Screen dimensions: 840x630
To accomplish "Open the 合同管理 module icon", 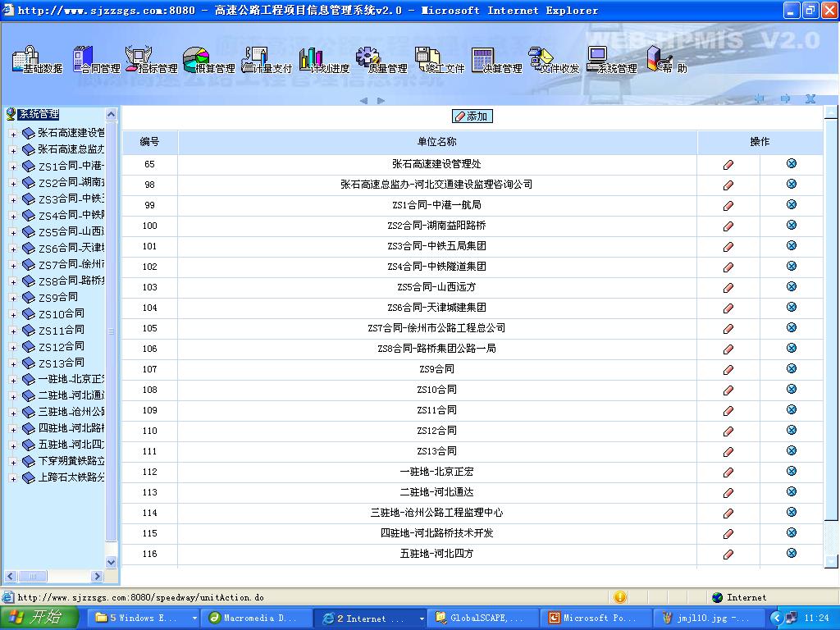I will click(x=97, y=60).
